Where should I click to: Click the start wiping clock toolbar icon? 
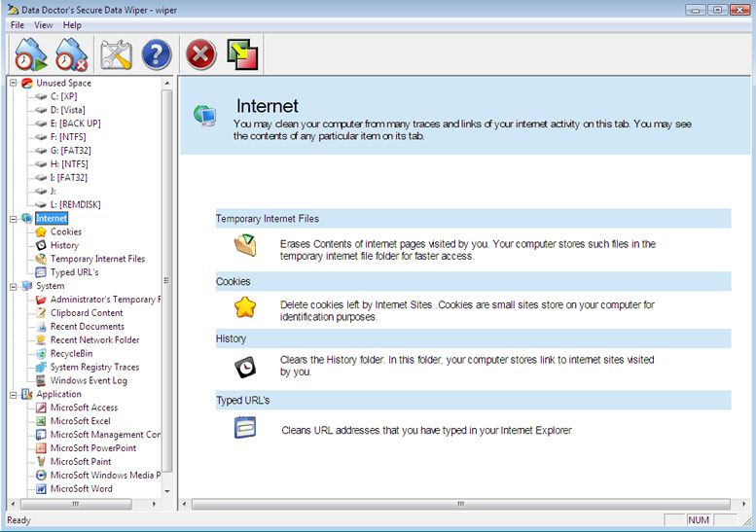[31, 54]
